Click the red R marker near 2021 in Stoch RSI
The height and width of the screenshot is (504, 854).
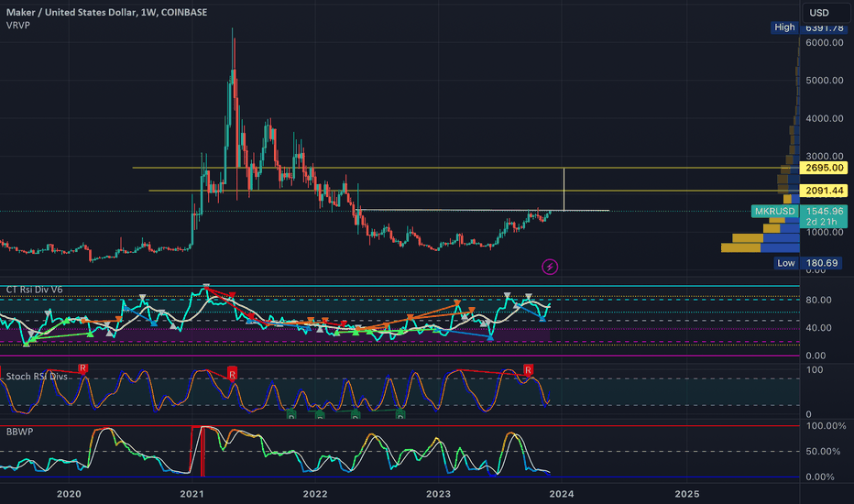232,374
